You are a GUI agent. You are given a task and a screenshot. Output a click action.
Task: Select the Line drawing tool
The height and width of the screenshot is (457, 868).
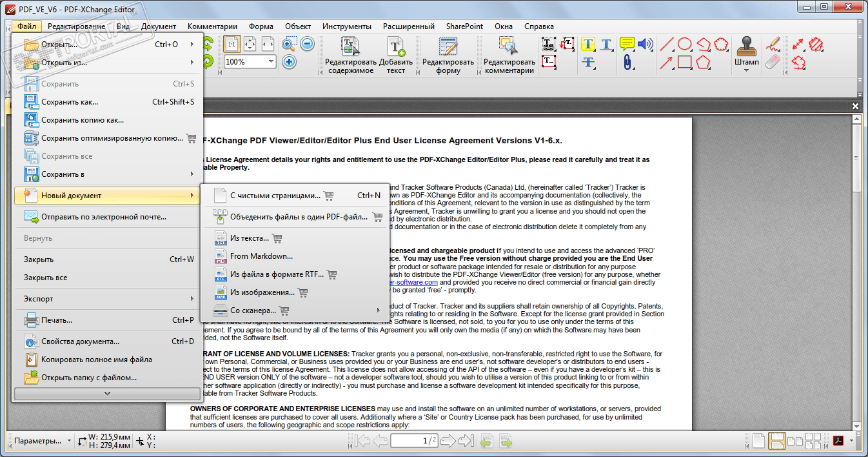[667, 44]
